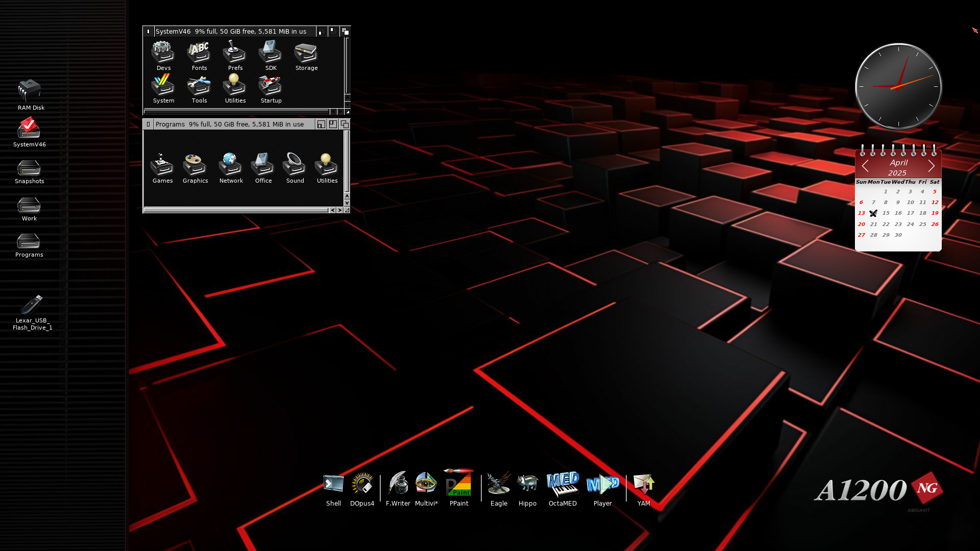Open the Fonts drawer
Image resolution: width=980 pixels, height=551 pixels.
(199, 54)
